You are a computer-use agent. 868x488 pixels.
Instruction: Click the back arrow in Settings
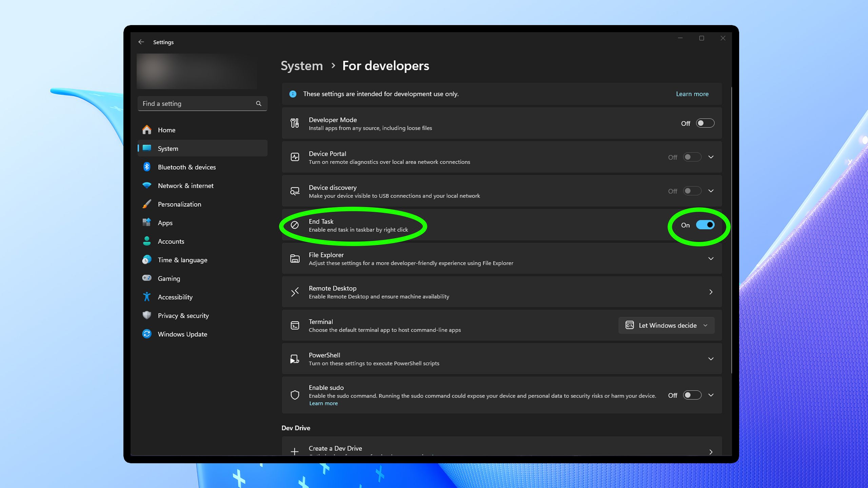point(141,42)
